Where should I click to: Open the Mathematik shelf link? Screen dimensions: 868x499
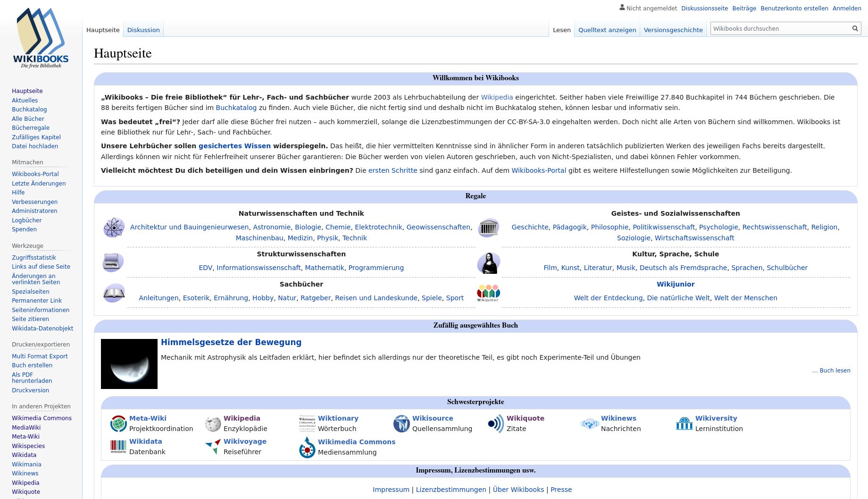(x=325, y=268)
